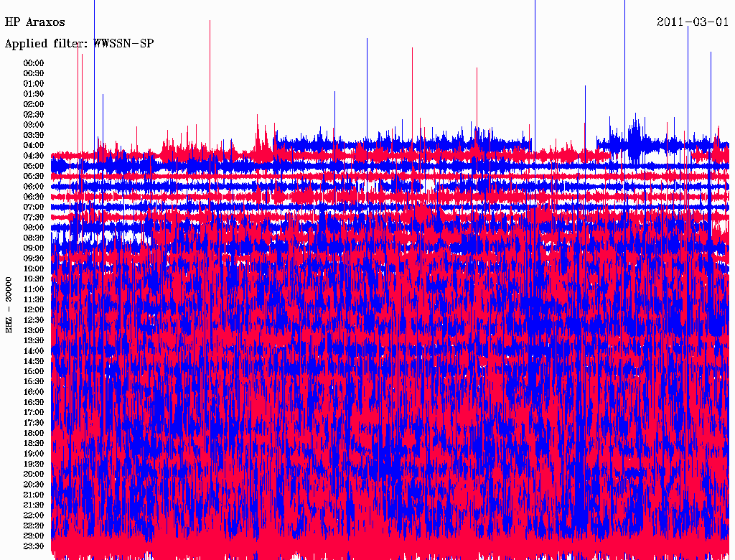Select the 04:30 time label
The image size is (735, 560).
click(x=34, y=156)
